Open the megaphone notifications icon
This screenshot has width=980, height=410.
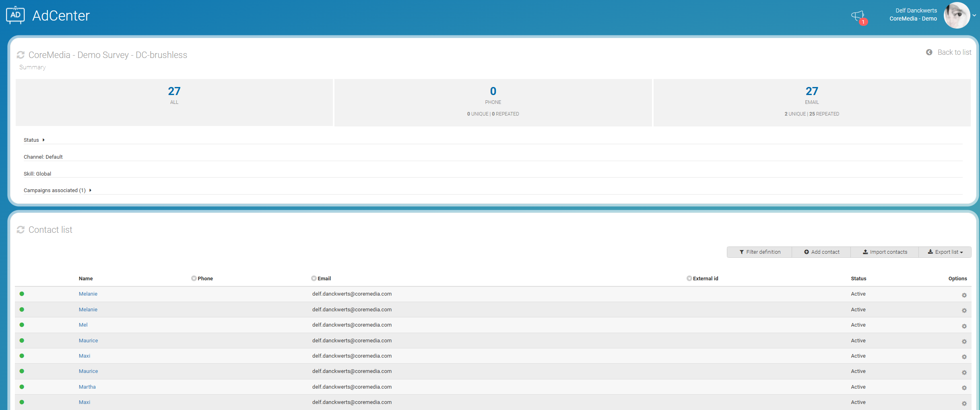(x=857, y=17)
